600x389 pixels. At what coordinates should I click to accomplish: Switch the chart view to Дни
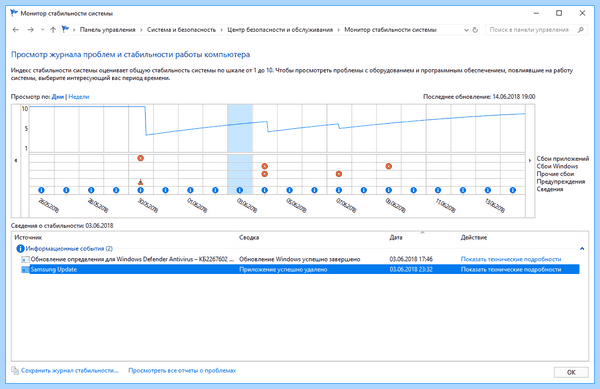58,97
